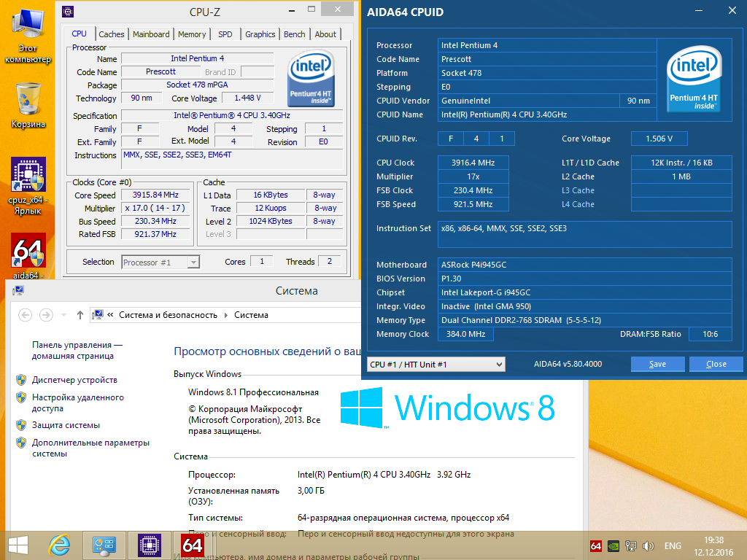Click the AIDA64 Instruction Set field
Screen dimensions: 747x560
coord(584,234)
